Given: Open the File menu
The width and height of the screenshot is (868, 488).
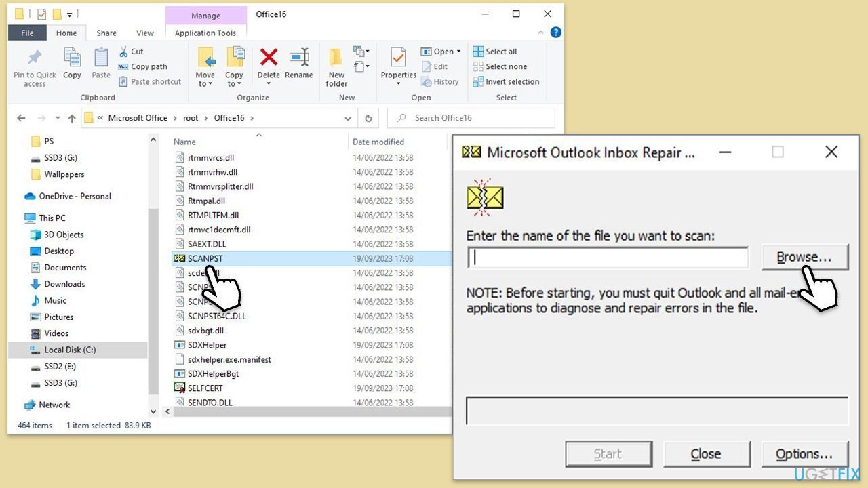Looking at the screenshot, I should click(28, 33).
